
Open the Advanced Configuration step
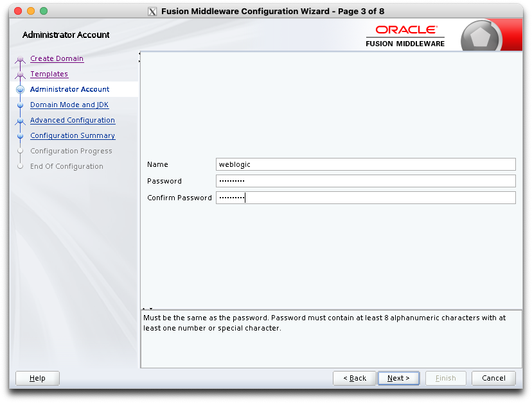click(72, 120)
